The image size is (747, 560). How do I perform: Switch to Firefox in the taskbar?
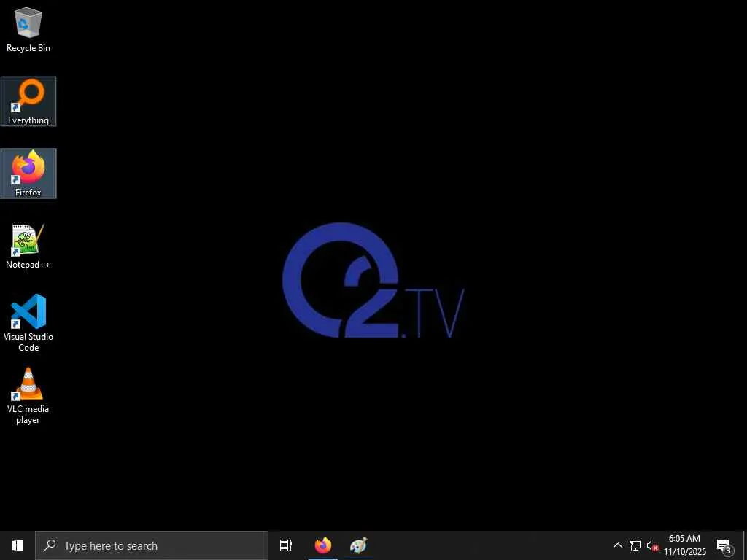[x=323, y=545]
